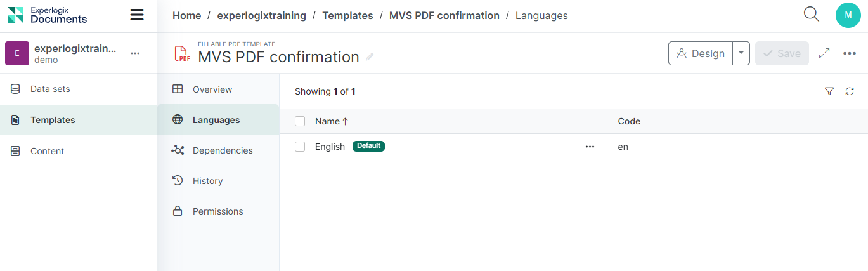Refresh the languages list

pos(850,91)
